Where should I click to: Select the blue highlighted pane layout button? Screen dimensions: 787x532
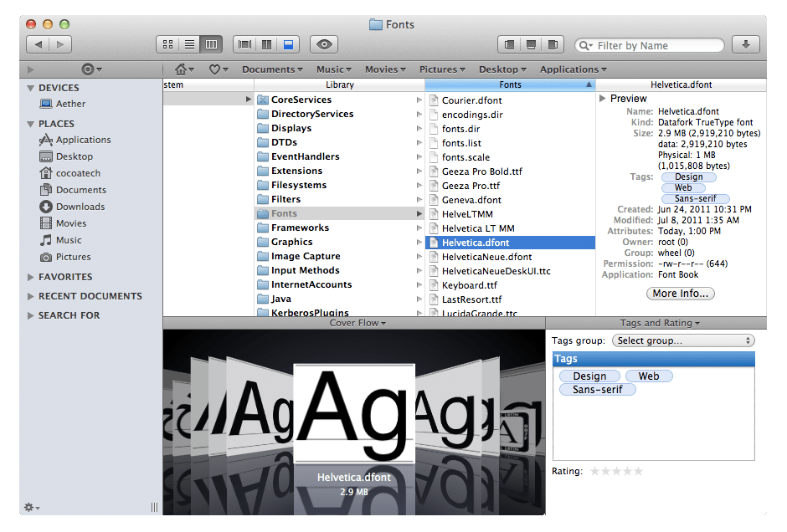point(288,44)
